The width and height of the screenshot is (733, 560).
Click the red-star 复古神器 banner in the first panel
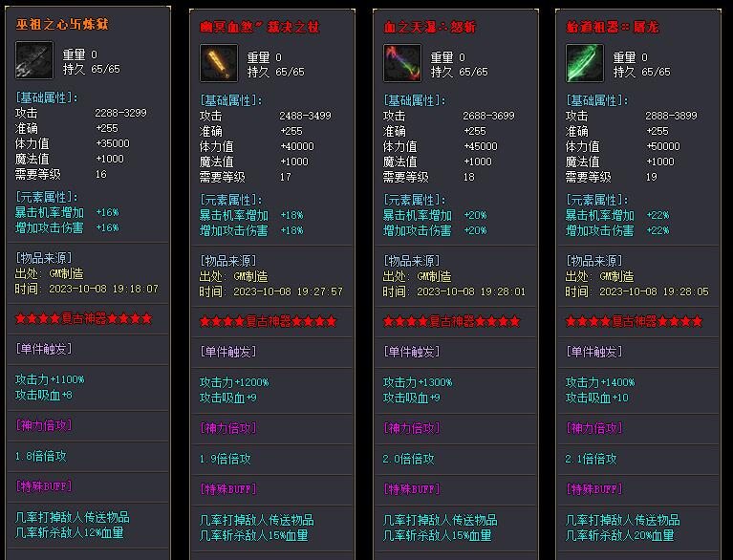point(84,318)
